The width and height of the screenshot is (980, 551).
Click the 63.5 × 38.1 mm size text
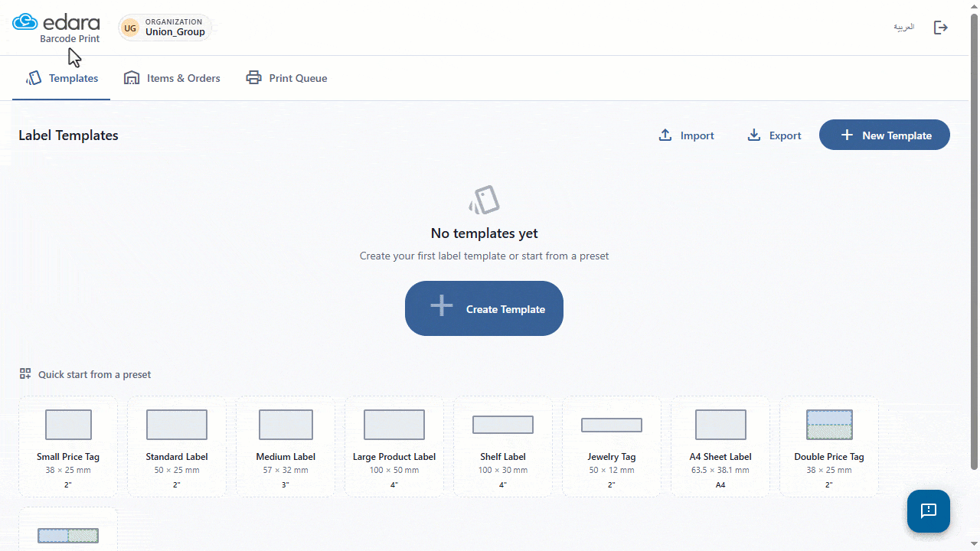pos(720,470)
